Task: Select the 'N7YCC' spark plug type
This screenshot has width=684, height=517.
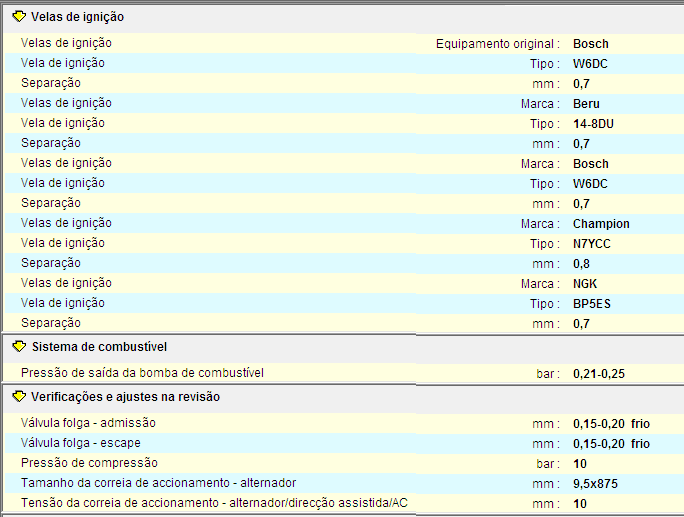Action: [x=592, y=244]
